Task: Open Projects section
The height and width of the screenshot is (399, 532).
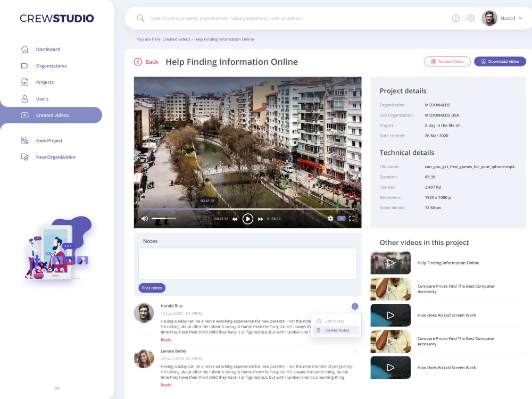Action: click(x=45, y=82)
